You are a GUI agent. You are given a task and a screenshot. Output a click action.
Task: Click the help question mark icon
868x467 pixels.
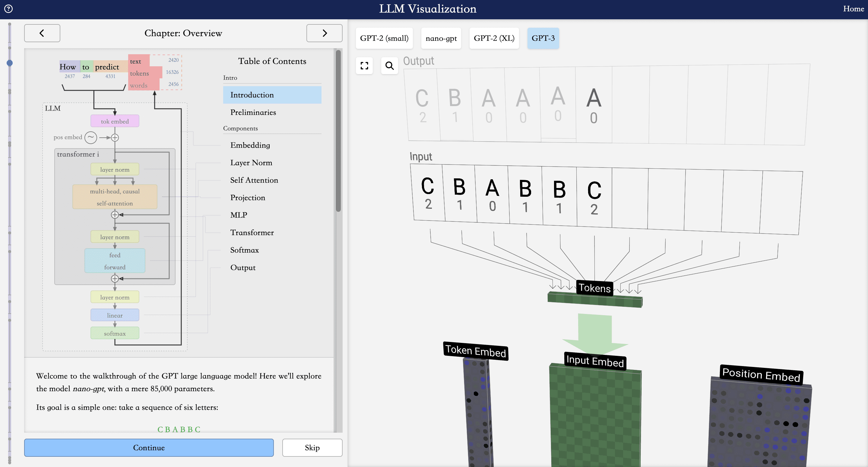pyautogui.click(x=8, y=9)
